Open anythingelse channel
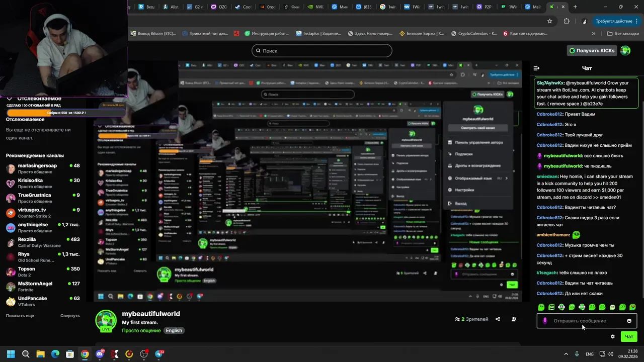 [x=43, y=227]
